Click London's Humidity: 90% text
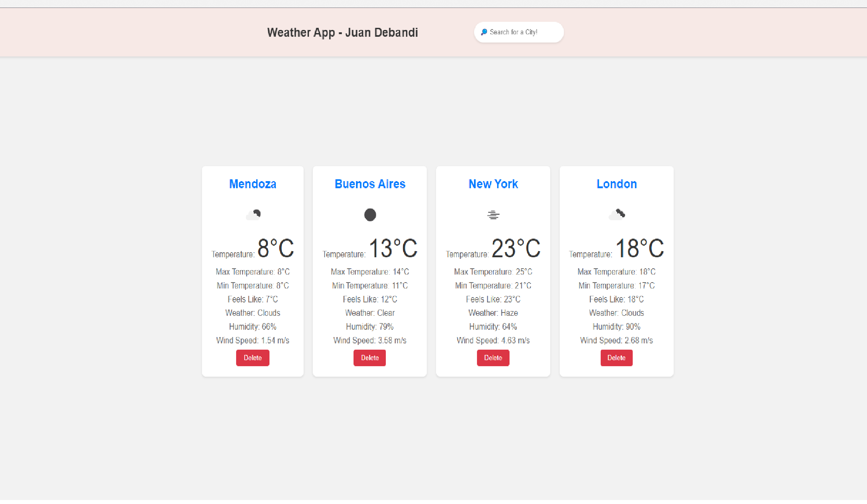The height and width of the screenshot is (504, 867). [x=616, y=327]
